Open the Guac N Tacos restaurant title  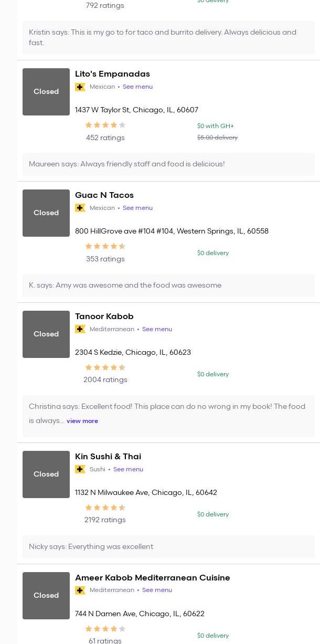coord(104,195)
